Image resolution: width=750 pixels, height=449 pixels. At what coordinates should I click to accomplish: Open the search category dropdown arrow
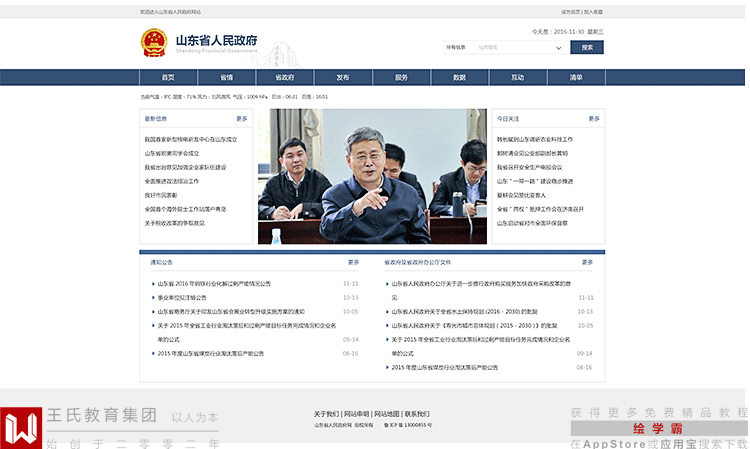pyautogui.click(x=558, y=48)
